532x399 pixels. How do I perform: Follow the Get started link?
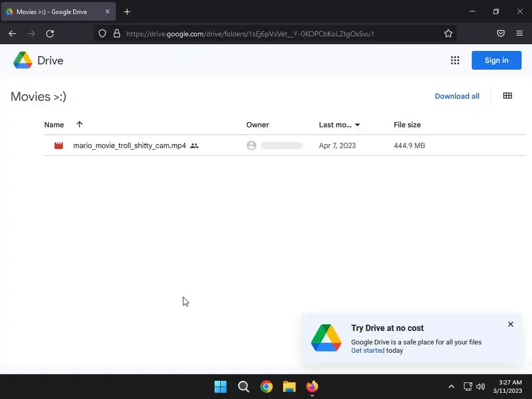(x=368, y=351)
